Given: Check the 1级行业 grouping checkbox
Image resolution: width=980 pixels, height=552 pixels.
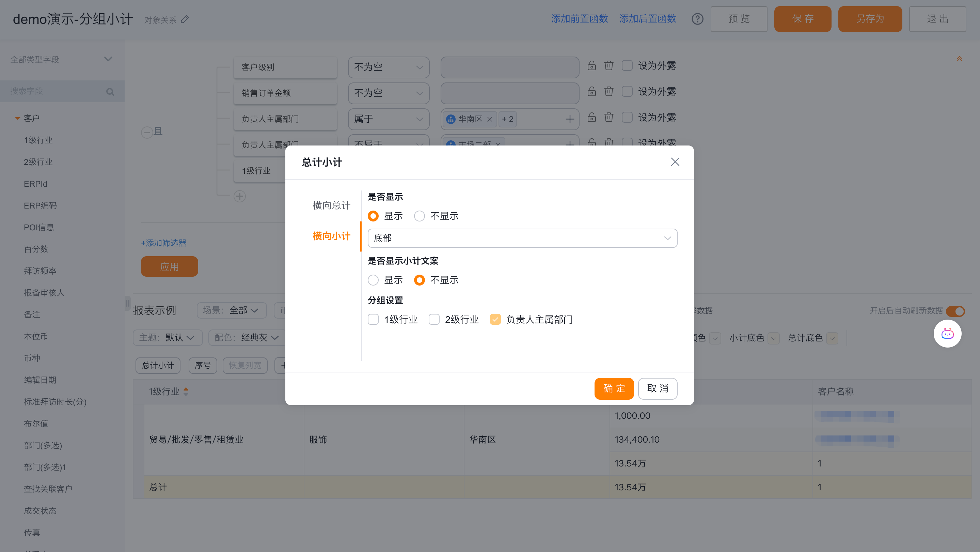Looking at the screenshot, I should pyautogui.click(x=373, y=319).
